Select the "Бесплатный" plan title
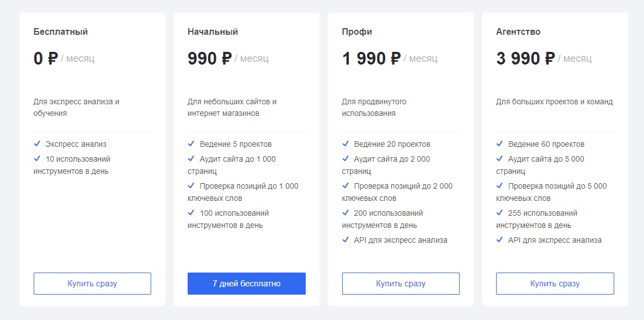The height and width of the screenshot is (320, 644). (x=61, y=32)
